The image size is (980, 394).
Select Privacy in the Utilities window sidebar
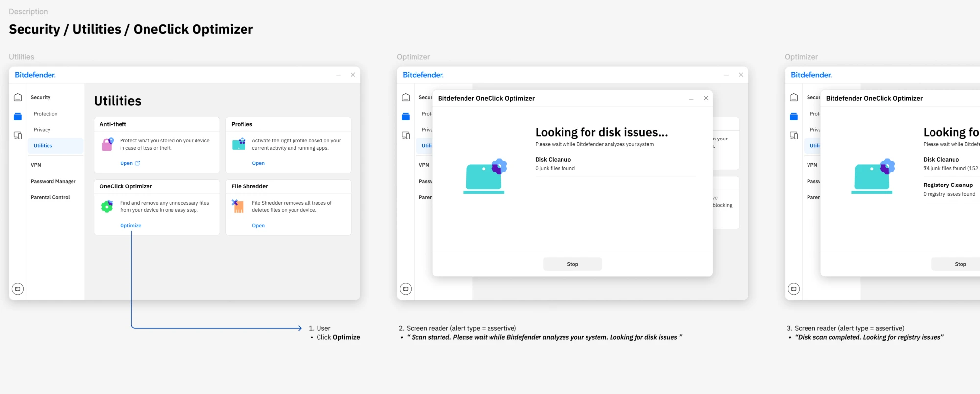tap(42, 130)
